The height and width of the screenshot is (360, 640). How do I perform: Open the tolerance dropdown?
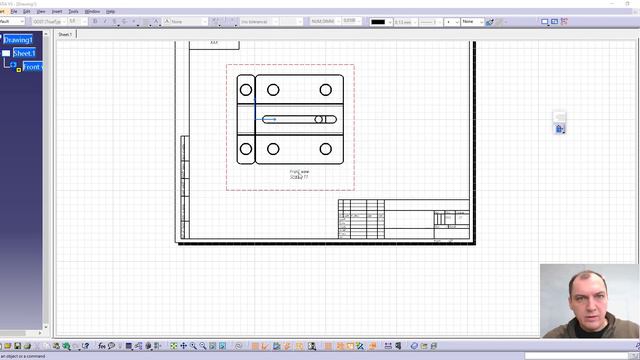point(259,21)
